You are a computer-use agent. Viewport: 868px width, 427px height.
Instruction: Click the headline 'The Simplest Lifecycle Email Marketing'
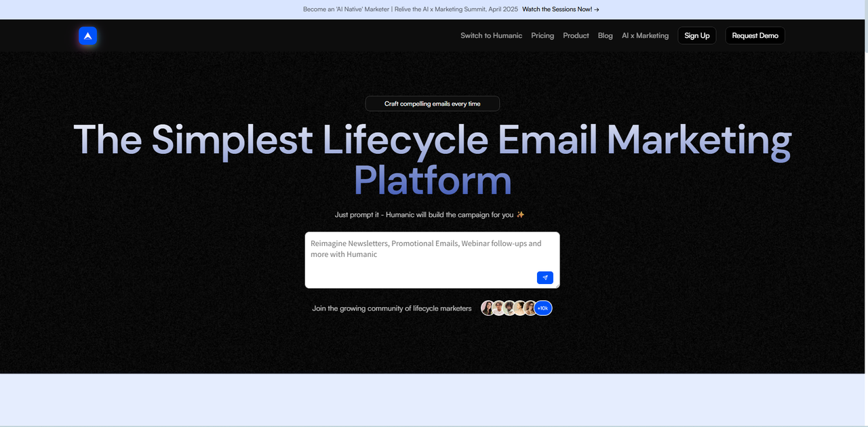tap(433, 140)
